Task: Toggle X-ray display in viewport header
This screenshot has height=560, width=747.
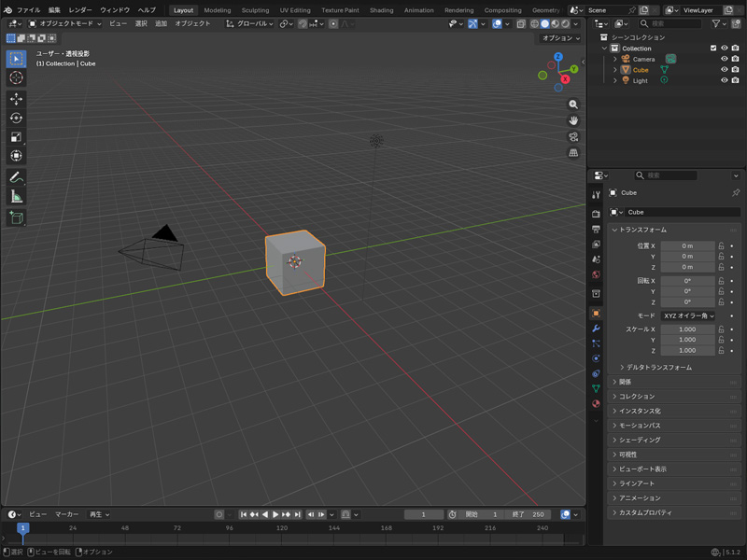Action: [521, 24]
